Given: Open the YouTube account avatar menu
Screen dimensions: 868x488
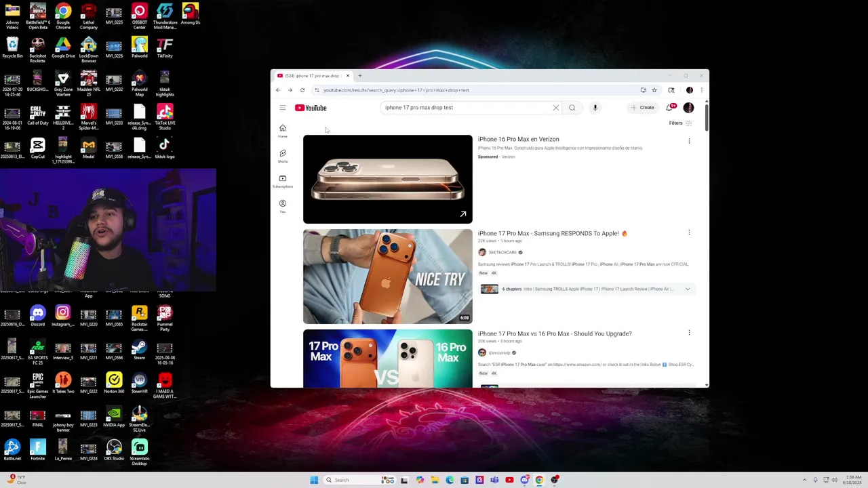Looking at the screenshot, I should pyautogui.click(x=688, y=108).
